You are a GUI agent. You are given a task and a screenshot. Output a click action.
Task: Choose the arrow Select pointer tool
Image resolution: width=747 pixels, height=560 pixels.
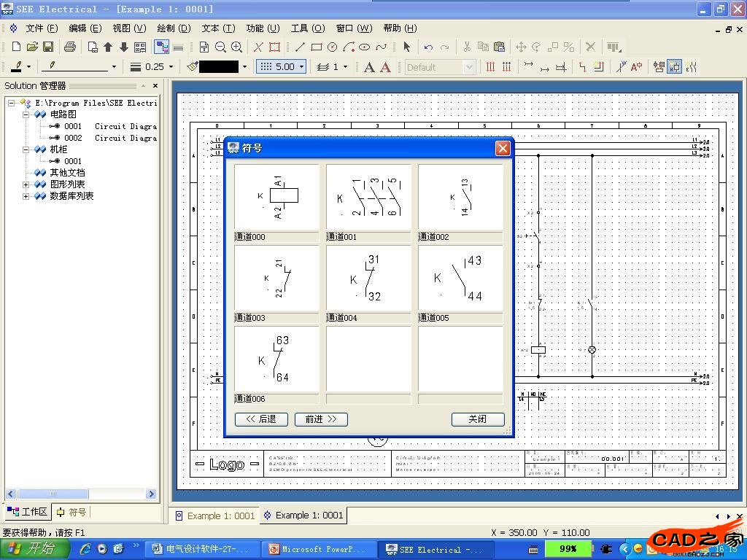[406, 47]
